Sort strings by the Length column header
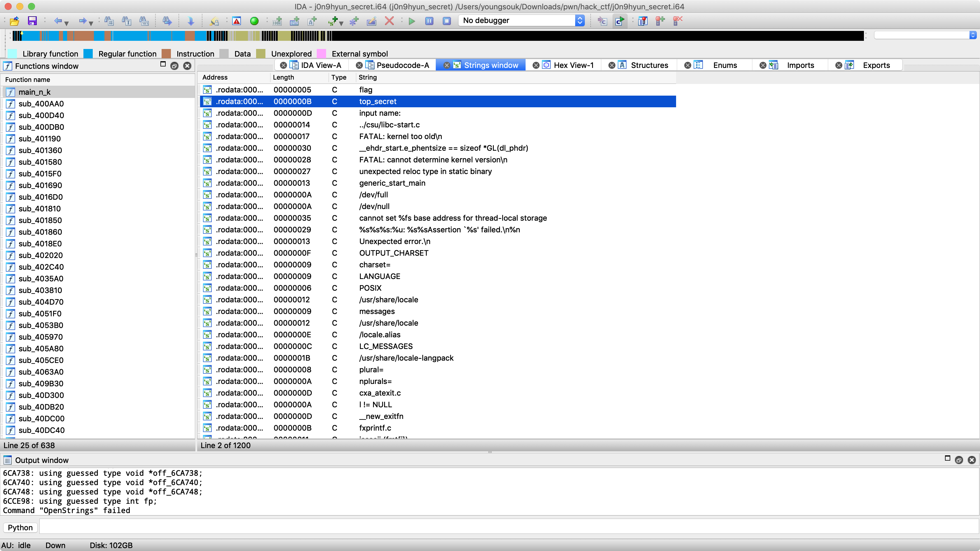Viewport: 980px width, 551px height. pos(283,77)
